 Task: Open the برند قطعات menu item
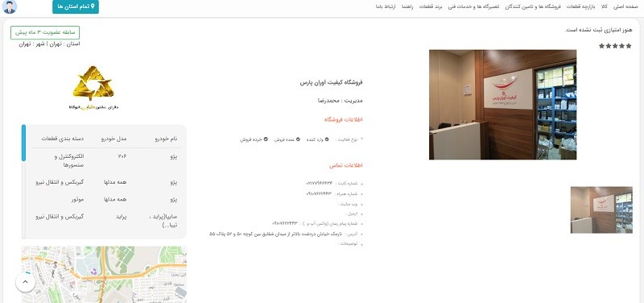430,6
